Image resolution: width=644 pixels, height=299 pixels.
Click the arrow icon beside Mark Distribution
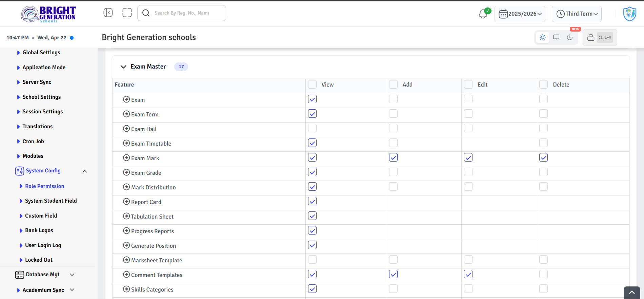click(126, 187)
